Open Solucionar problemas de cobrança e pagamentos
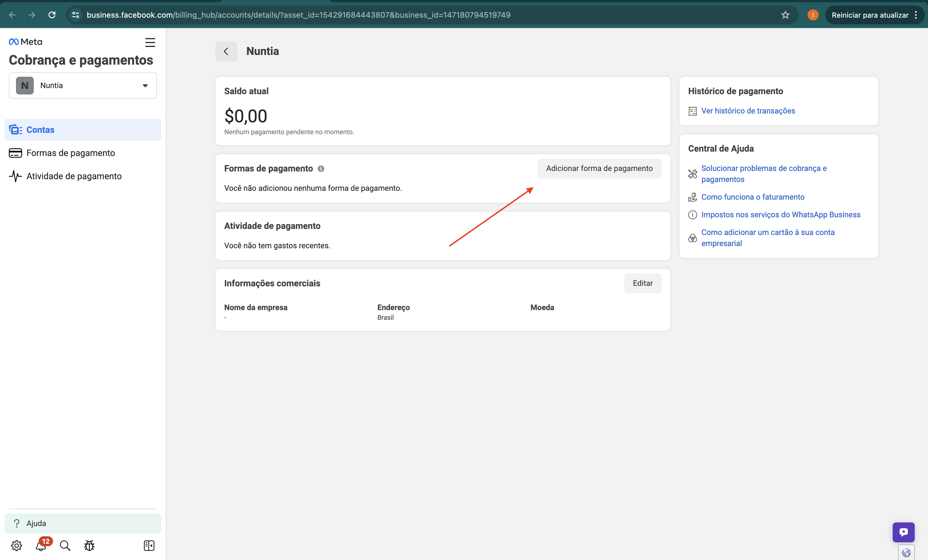Image resolution: width=928 pixels, height=560 pixels. [764, 174]
